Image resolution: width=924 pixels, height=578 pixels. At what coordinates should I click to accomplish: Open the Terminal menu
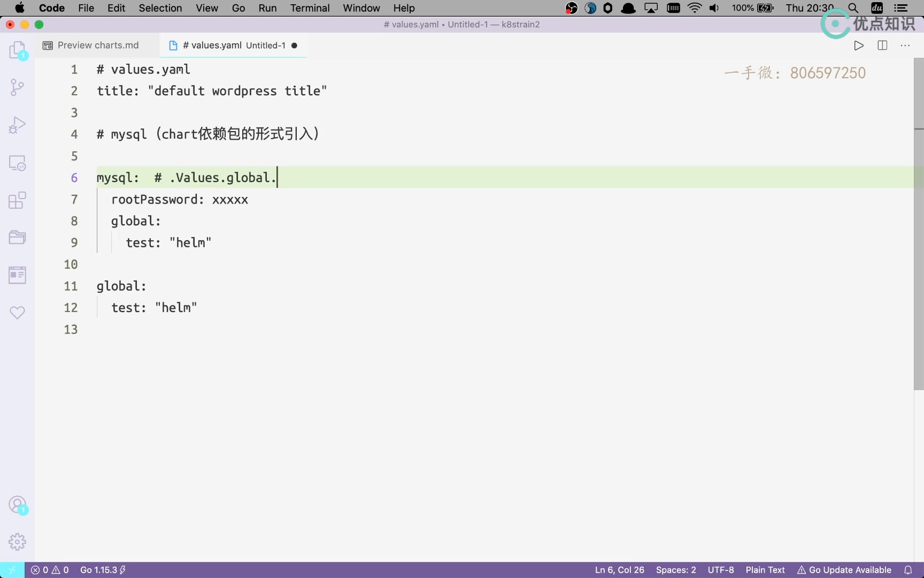310,8
